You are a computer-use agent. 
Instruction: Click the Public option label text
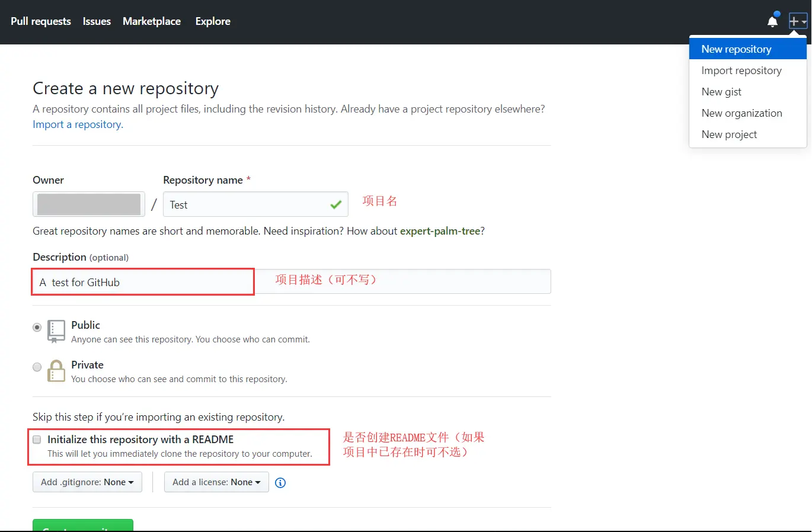point(85,325)
